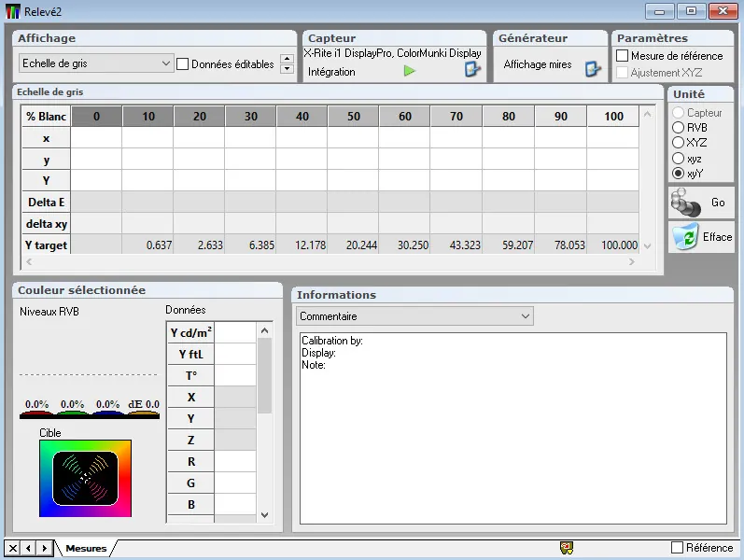
Task: Select the 20 % Blanc column header
Action: (x=199, y=117)
